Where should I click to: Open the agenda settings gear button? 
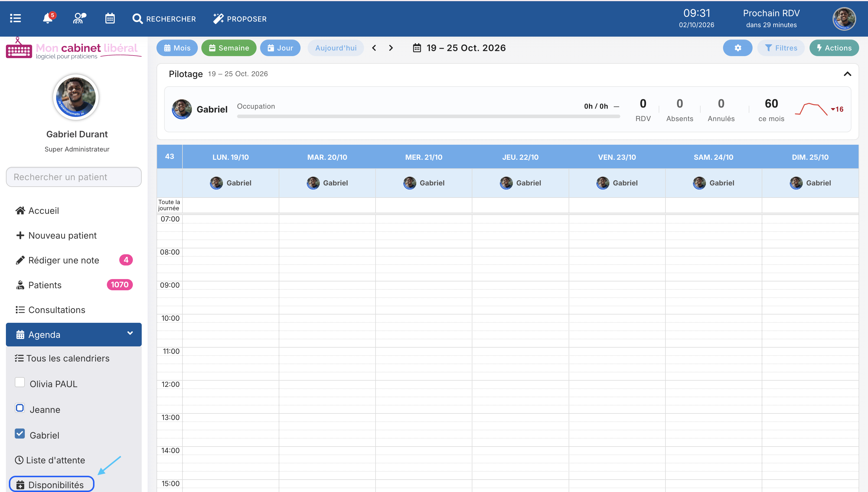pos(738,48)
